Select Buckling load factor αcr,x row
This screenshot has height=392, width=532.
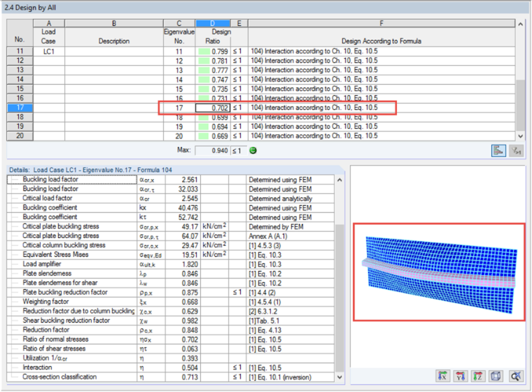[170, 179]
